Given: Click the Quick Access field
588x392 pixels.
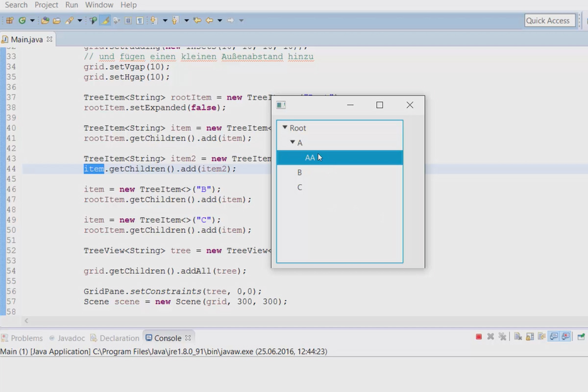Looking at the screenshot, I should coord(549,20).
